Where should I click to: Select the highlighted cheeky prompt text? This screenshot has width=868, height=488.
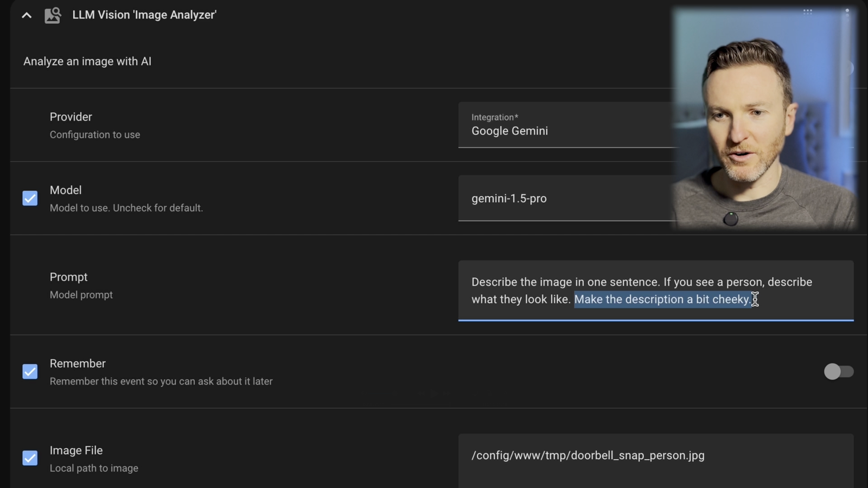pos(663,299)
